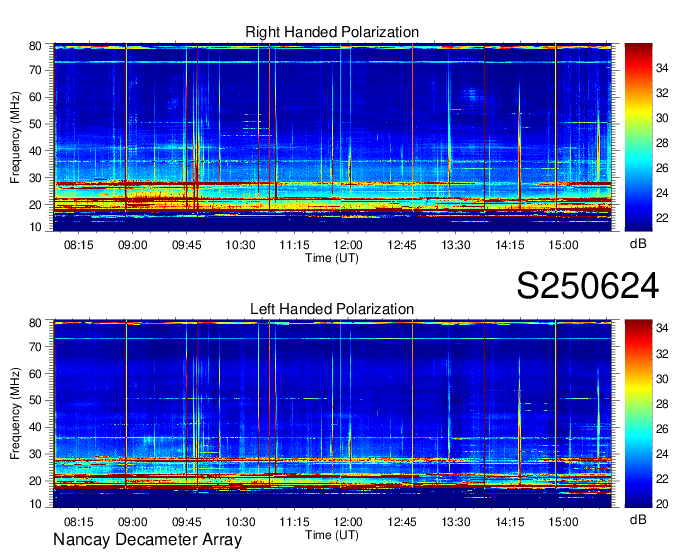680x552 pixels.
Task: Click time tick '10:30' on Right Handed plot
Action: coord(240,245)
